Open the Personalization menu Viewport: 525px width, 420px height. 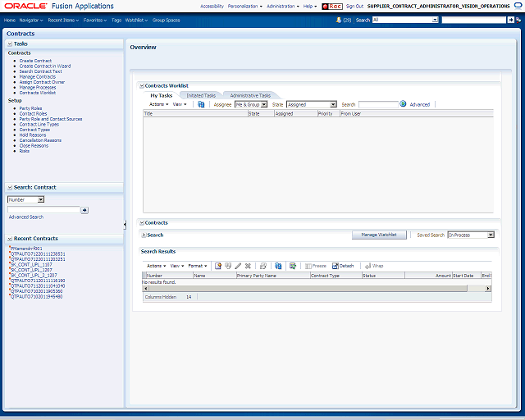coord(245,7)
